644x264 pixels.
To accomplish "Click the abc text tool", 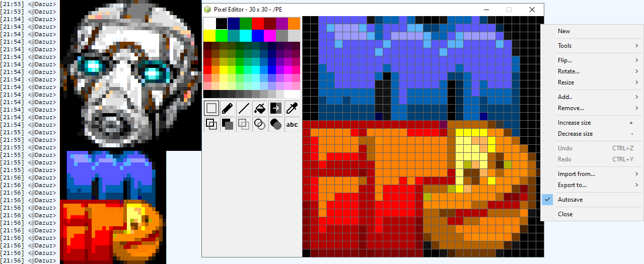I will tap(292, 124).
